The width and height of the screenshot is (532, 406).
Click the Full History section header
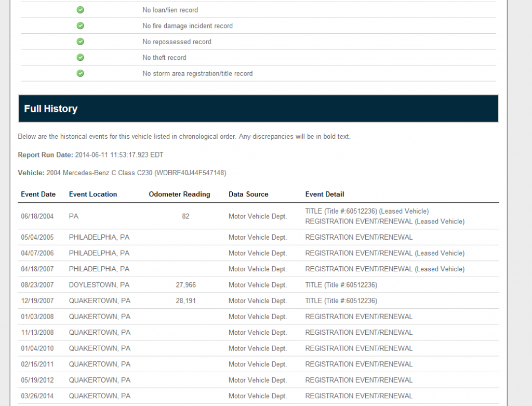point(258,109)
